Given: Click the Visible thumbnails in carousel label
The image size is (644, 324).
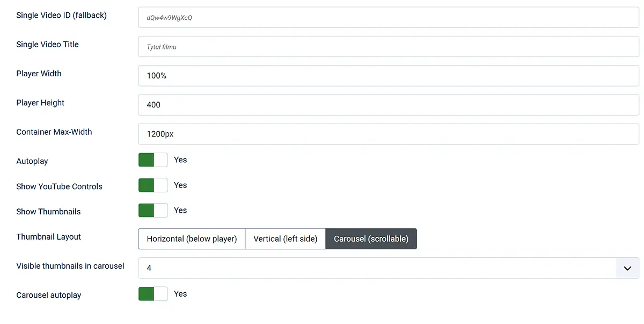Looking at the screenshot, I should point(70,266).
